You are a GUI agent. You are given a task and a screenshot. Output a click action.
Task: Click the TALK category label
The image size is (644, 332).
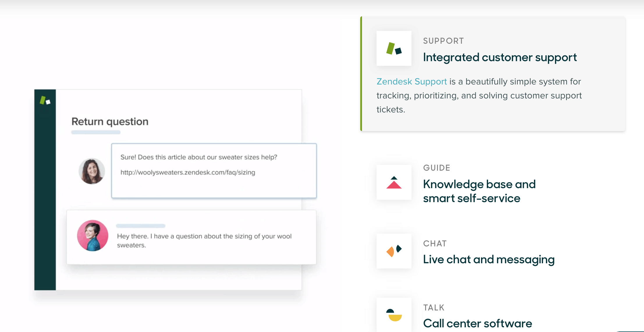click(434, 307)
